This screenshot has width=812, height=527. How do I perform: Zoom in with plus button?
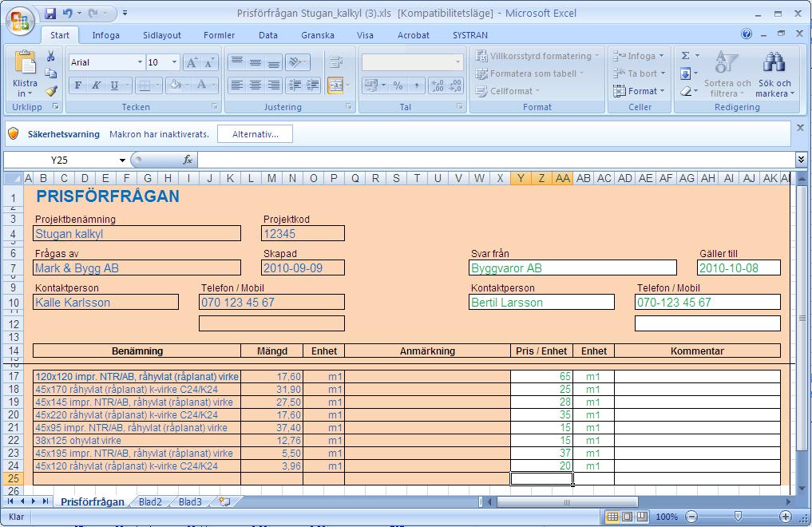[786, 516]
